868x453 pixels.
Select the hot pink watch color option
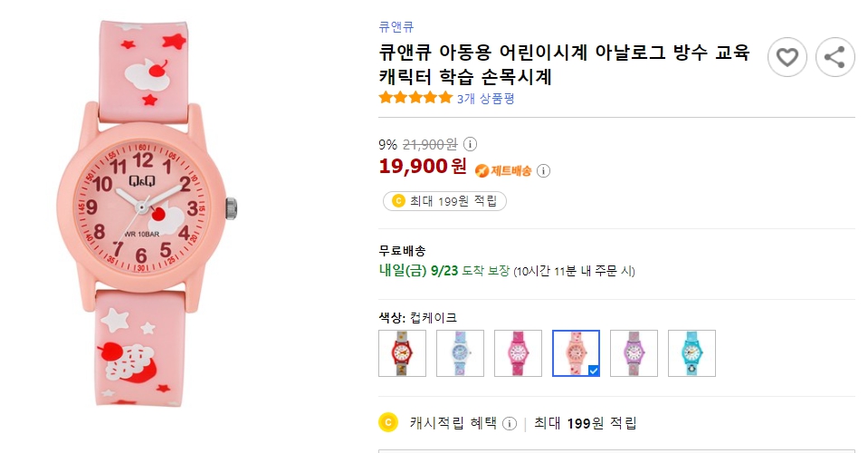(518, 353)
